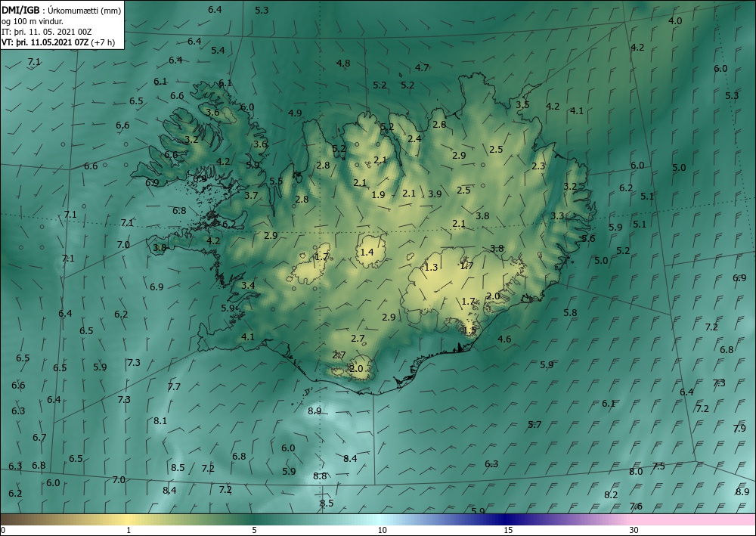Click the 8.0 value on the map
This screenshot has height=536, width=756.
click(636, 472)
